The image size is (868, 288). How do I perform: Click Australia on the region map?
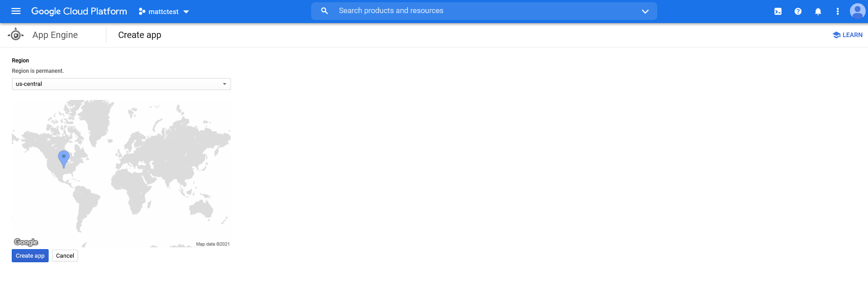tap(201, 208)
